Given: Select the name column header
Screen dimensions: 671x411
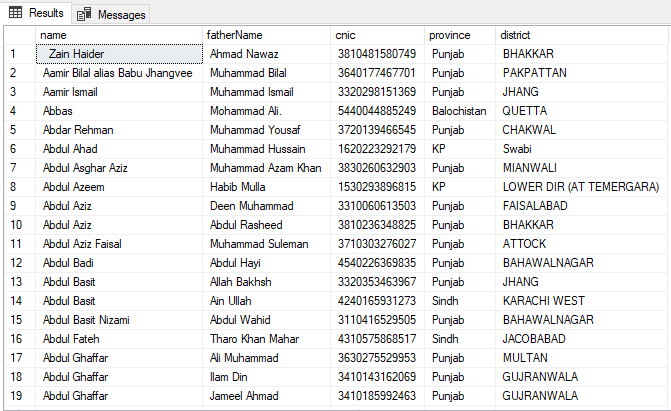Looking at the screenshot, I should (x=119, y=35).
